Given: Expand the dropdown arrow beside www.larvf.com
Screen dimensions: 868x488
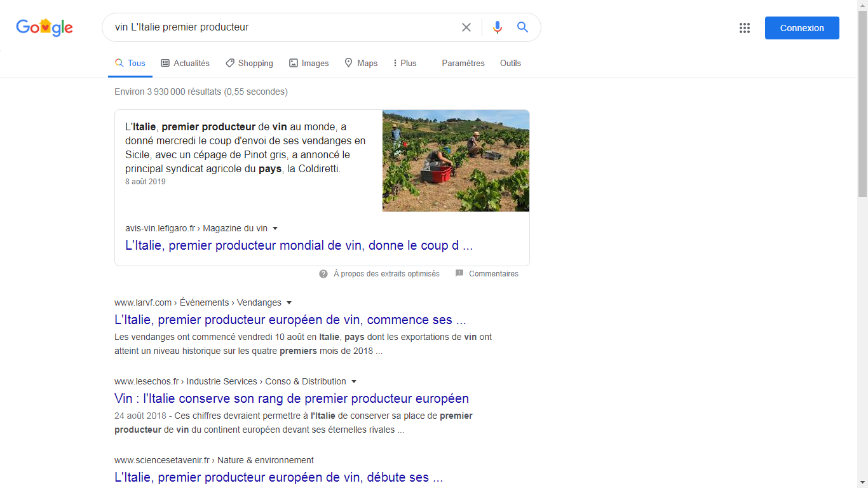Looking at the screenshot, I should (289, 302).
